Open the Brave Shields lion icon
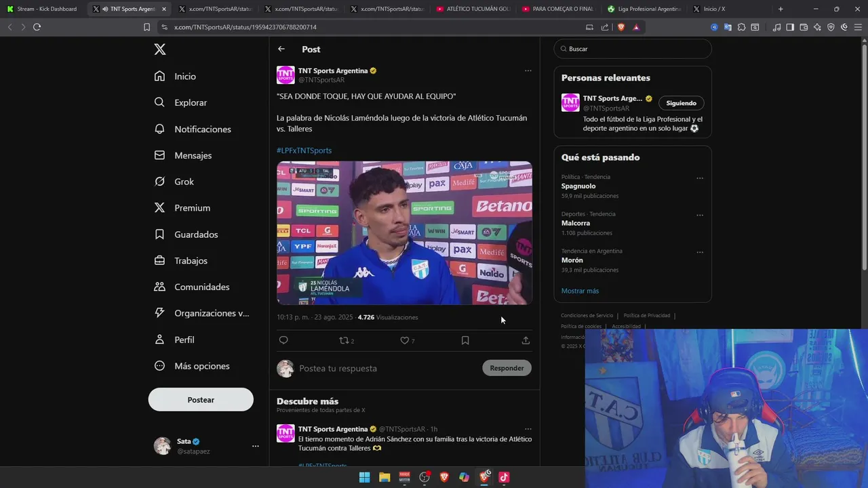Screen dimensions: 868x488 pos(620,27)
